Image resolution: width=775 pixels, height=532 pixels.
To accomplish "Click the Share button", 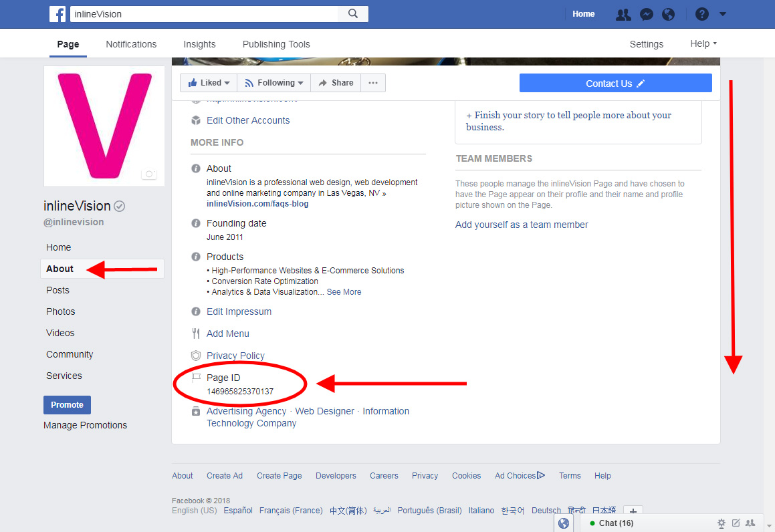I will pyautogui.click(x=336, y=83).
